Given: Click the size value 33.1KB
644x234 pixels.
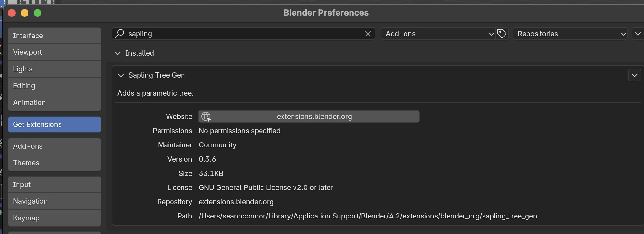Looking at the screenshot, I should [x=211, y=173].
